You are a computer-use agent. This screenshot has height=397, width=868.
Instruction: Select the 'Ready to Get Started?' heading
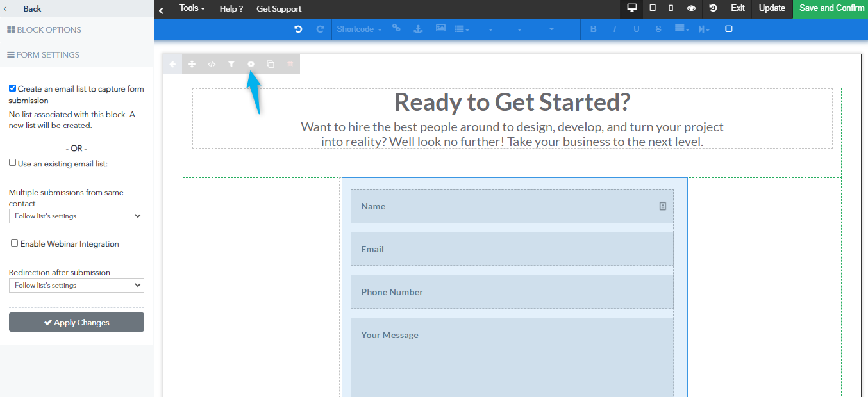tap(512, 102)
